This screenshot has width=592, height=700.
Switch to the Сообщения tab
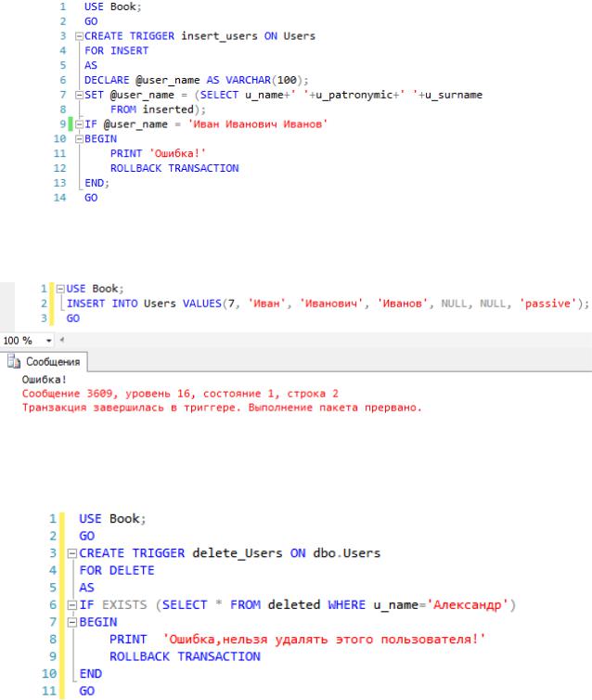click(45, 362)
